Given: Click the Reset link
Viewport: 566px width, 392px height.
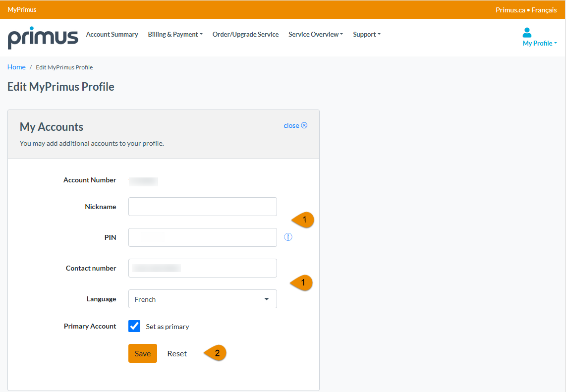Looking at the screenshot, I should (x=177, y=353).
